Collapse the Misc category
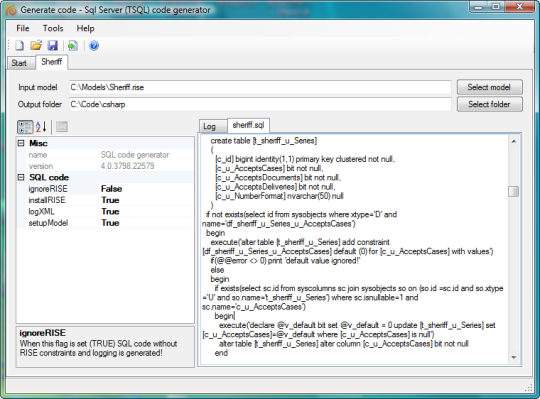This screenshot has height=399, width=540. (21, 143)
